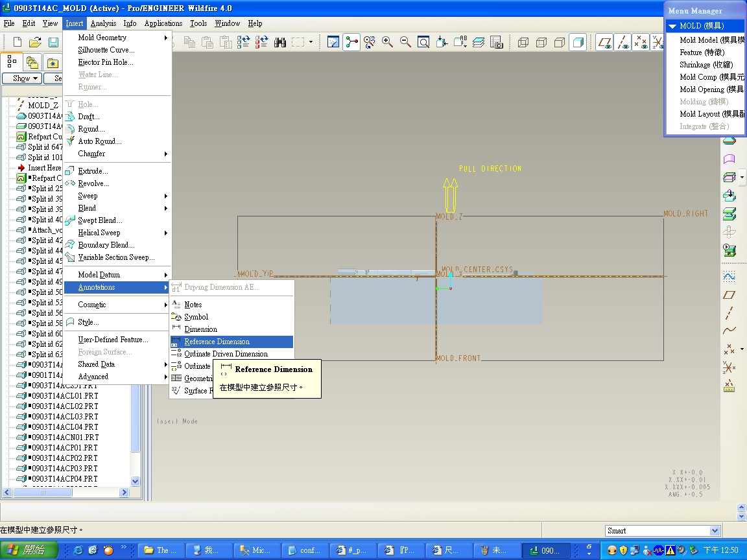
Task: Click the Sketch tool icon
Action: point(729,276)
